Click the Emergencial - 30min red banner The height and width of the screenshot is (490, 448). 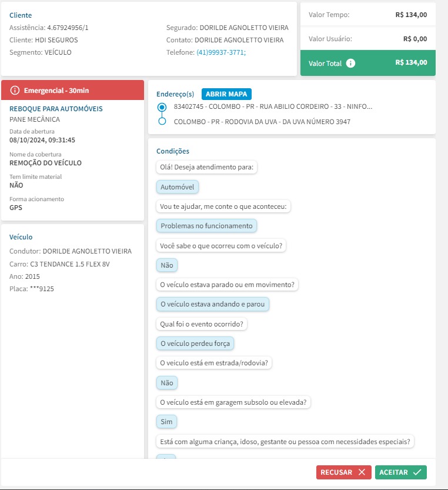pyautogui.click(x=73, y=91)
